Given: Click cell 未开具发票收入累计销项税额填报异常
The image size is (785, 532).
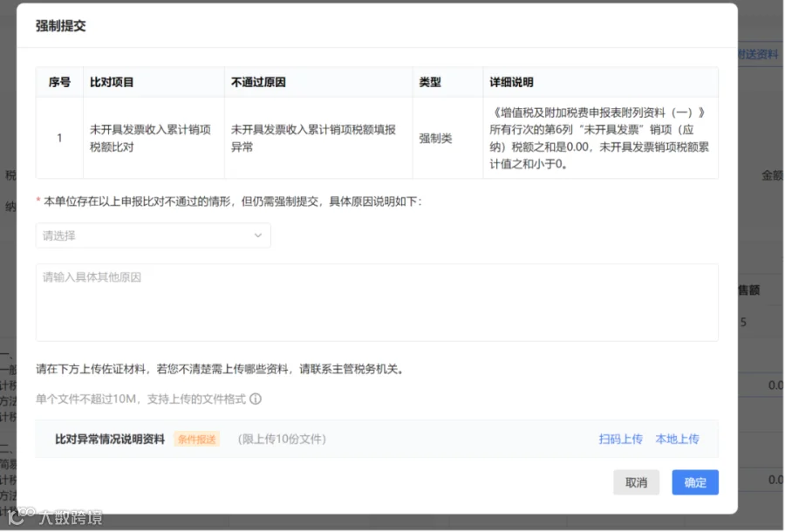Looking at the screenshot, I should pos(318,138).
